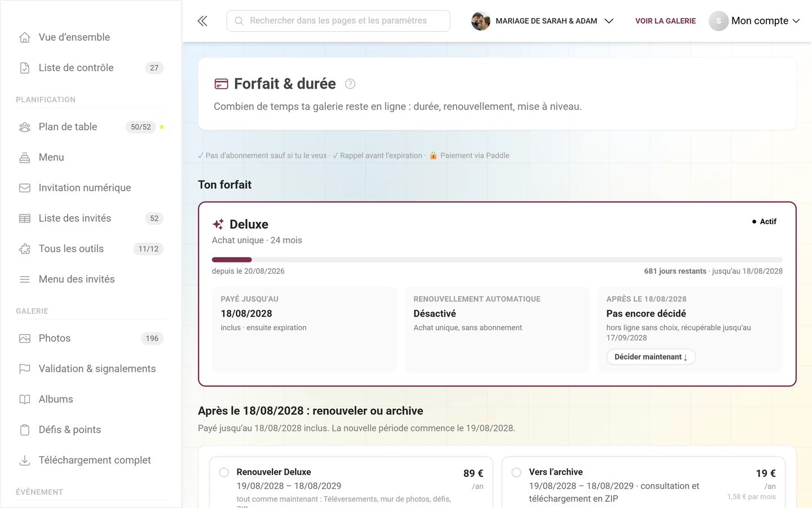Expand the Mariage de Sarah & Adam dropdown
This screenshot has height=508, width=812.
coord(542,21)
